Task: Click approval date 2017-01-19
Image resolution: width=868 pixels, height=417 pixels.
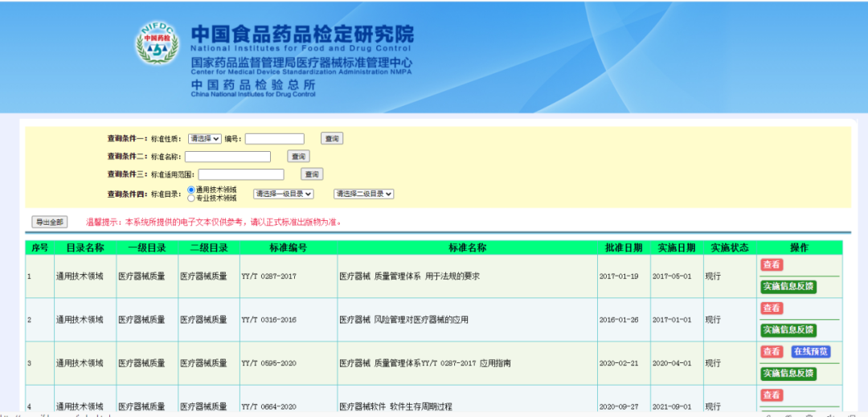Action: click(619, 276)
